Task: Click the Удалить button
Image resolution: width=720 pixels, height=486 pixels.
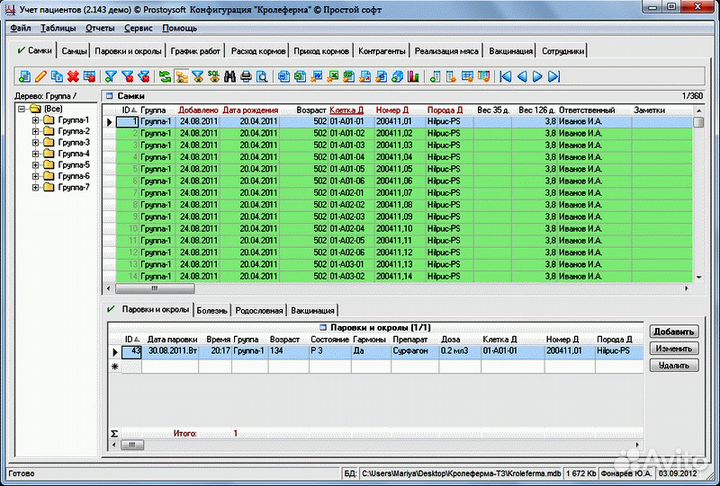Action: (x=671, y=365)
